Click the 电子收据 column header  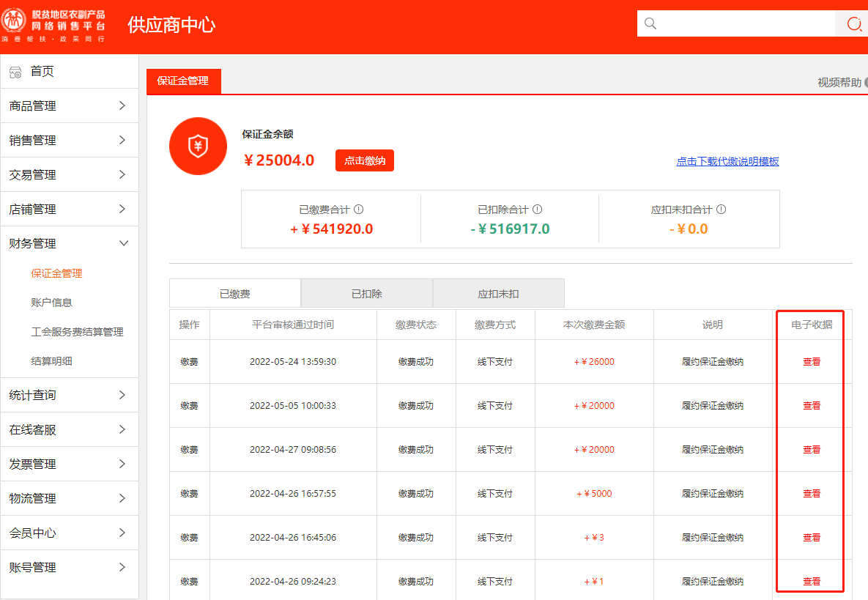(x=812, y=325)
